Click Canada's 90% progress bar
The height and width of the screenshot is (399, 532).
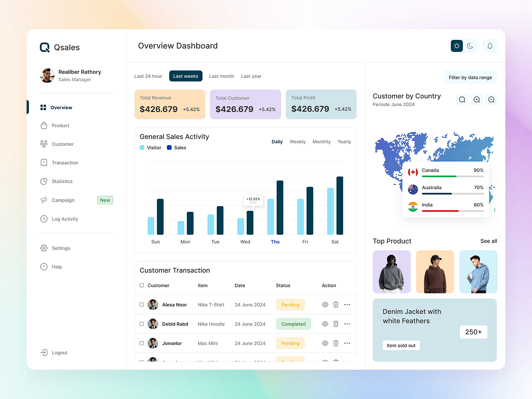452,177
